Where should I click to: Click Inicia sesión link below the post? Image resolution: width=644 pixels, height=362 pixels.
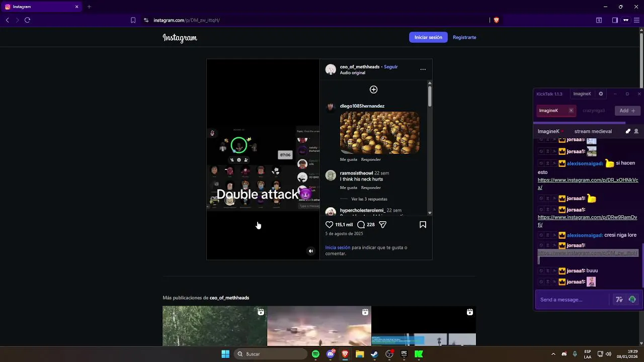pyautogui.click(x=338, y=247)
